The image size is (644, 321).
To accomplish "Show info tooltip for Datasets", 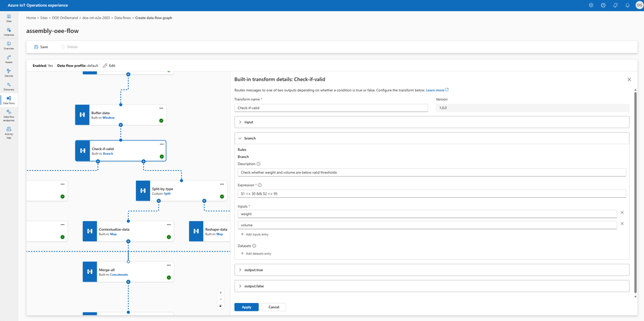I will pos(254,246).
